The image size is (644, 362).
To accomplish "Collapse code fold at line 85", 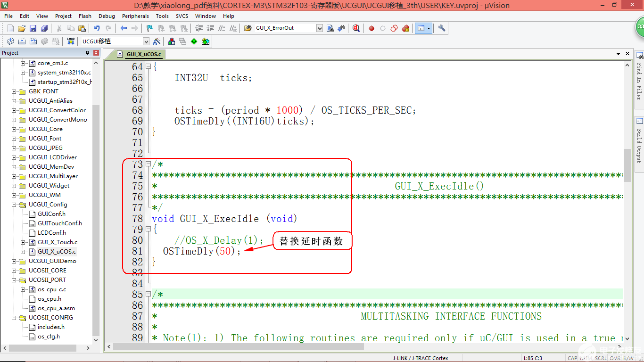I will [x=148, y=294].
